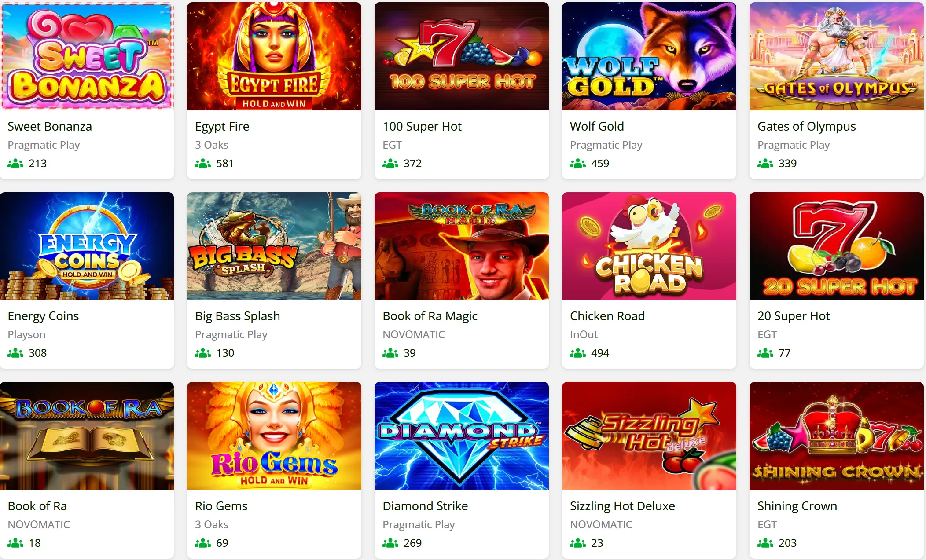Click the 3 Oaks provider under Rio Gems
This screenshot has height=560, width=926.
tap(211, 524)
